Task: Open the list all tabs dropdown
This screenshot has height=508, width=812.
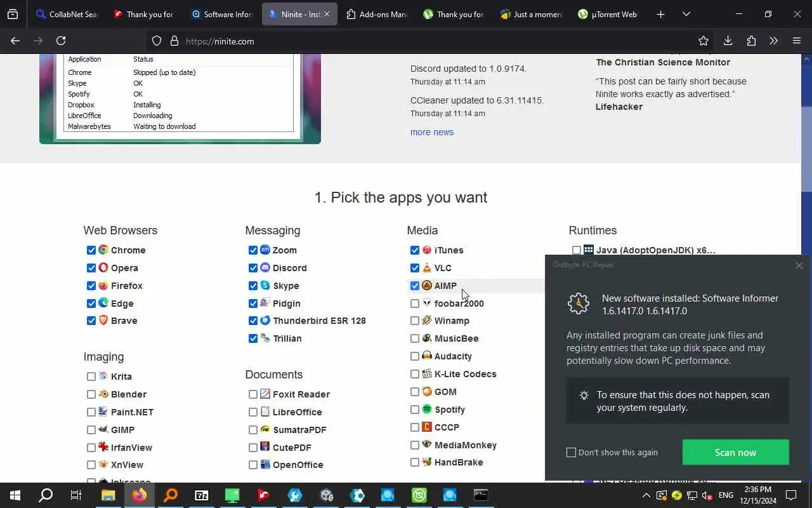Action: point(686,14)
